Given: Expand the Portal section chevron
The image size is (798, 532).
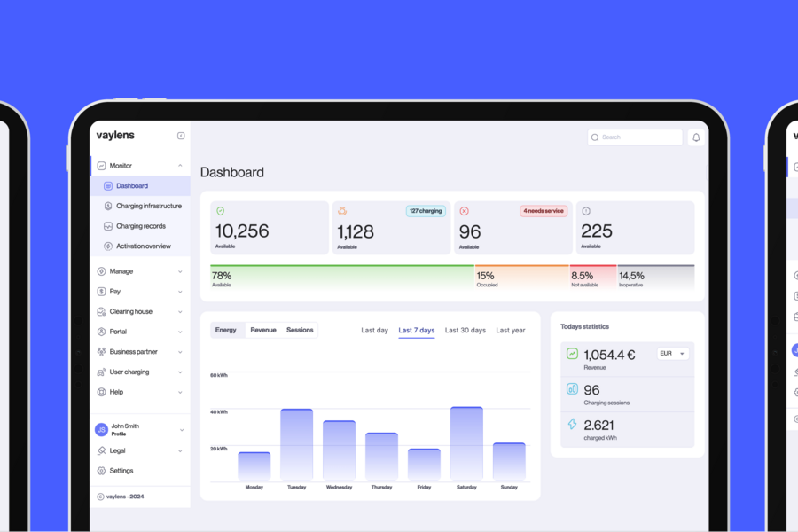Looking at the screenshot, I should click(x=180, y=332).
